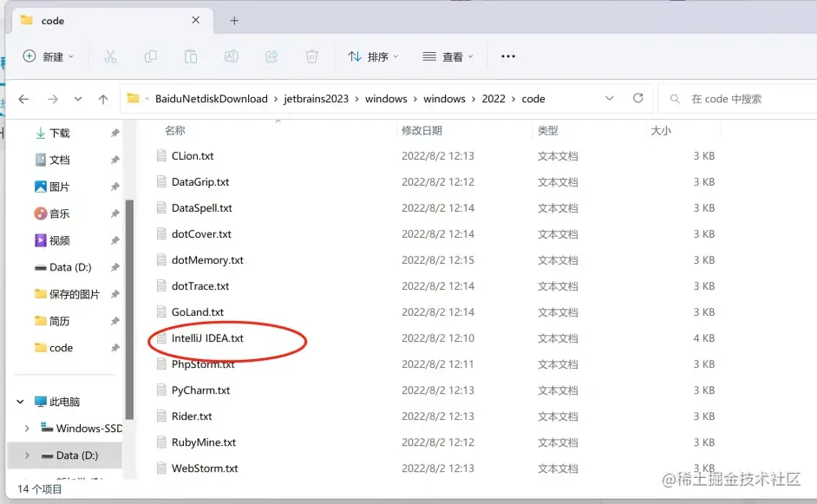Click the search magnifier icon
Screen dimensions: 817x504
coord(675,99)
